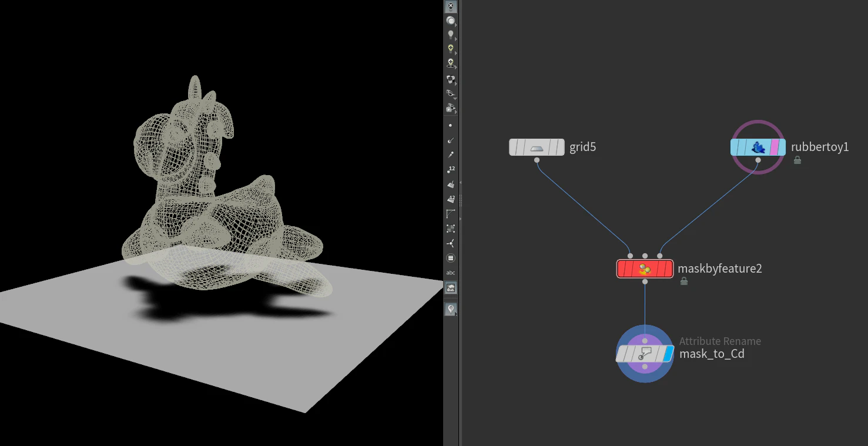Click the lock badge below rubbertoy1
This screenshot has width=868, height=446.
(797, 160)
